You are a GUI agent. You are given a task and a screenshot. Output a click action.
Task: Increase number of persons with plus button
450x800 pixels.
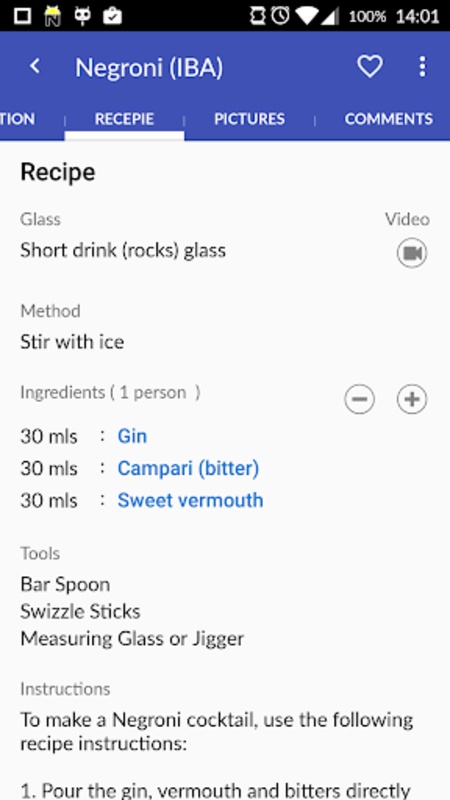coord(412,399)
